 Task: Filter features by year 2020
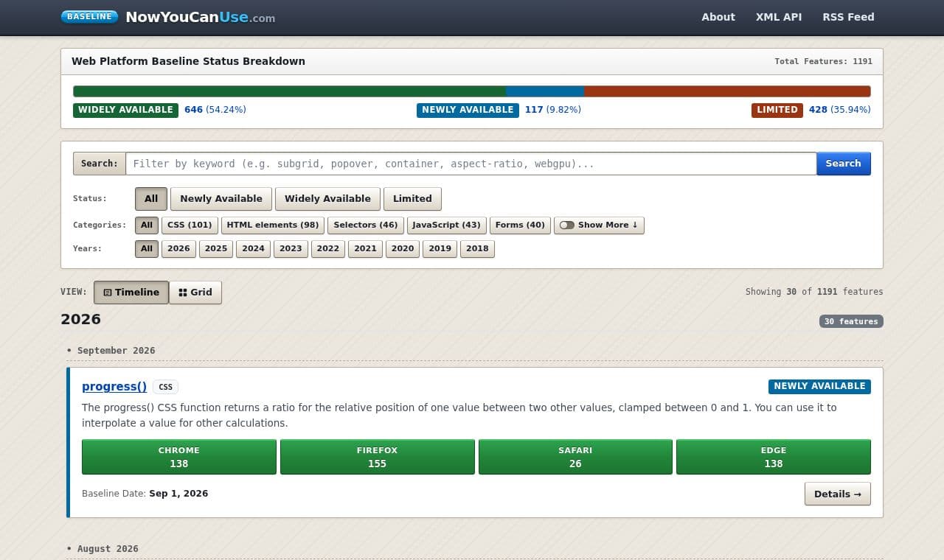[403, 248]
